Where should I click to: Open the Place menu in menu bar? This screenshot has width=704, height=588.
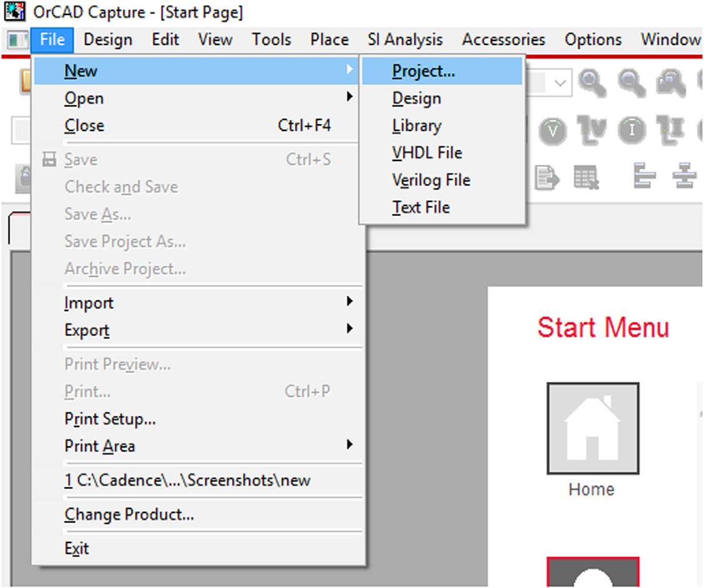pyautogui.click(x=329, y=40)
